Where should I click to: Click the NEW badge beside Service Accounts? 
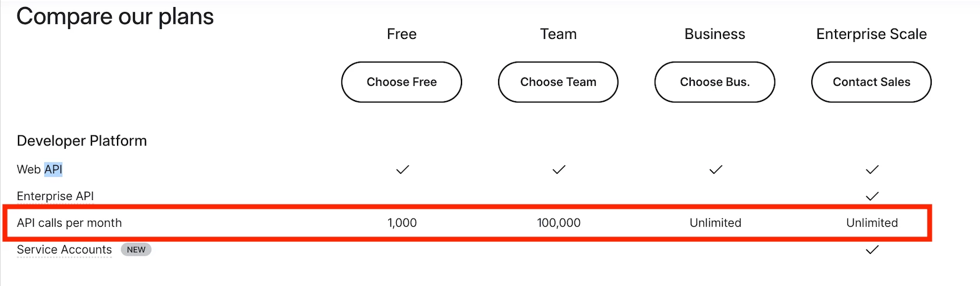pyautogui.click(x=136, y=249)
